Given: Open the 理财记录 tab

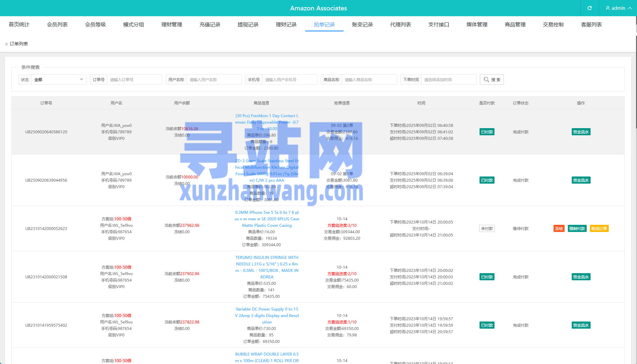Looking at the screenshot, I should (x=286, y=25).
